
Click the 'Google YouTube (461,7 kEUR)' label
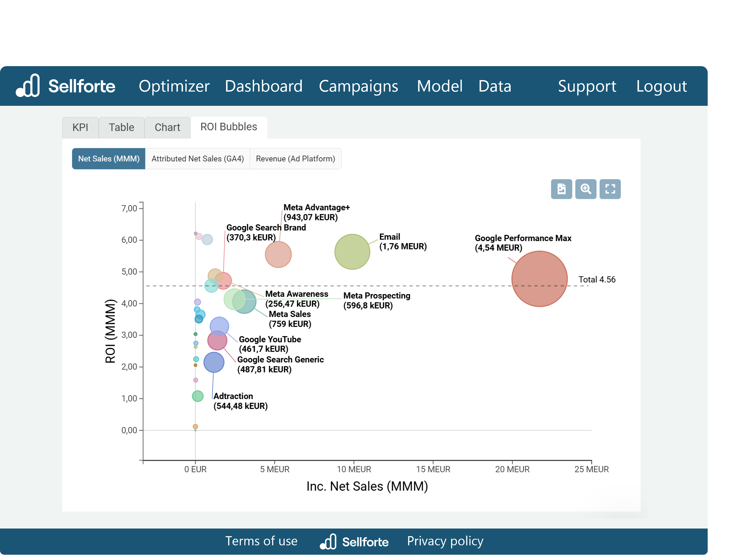(270, 344)
